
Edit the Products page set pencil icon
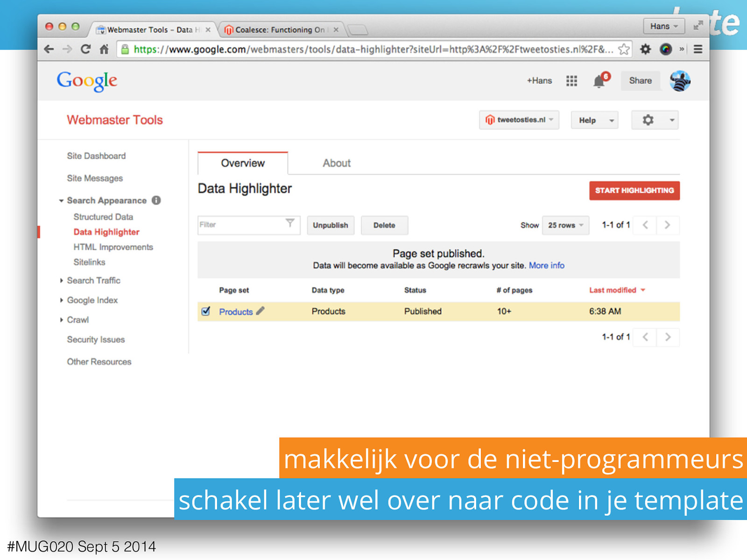(x=261, y=311)
